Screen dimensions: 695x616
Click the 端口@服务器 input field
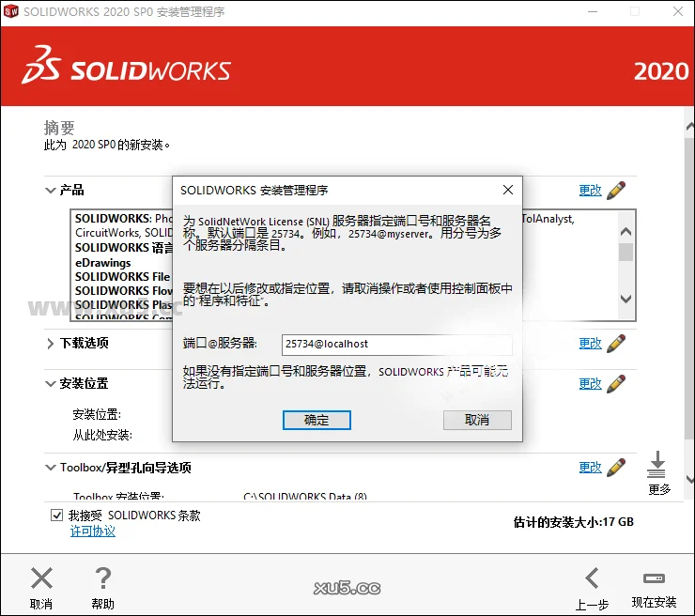click(396, 345)
